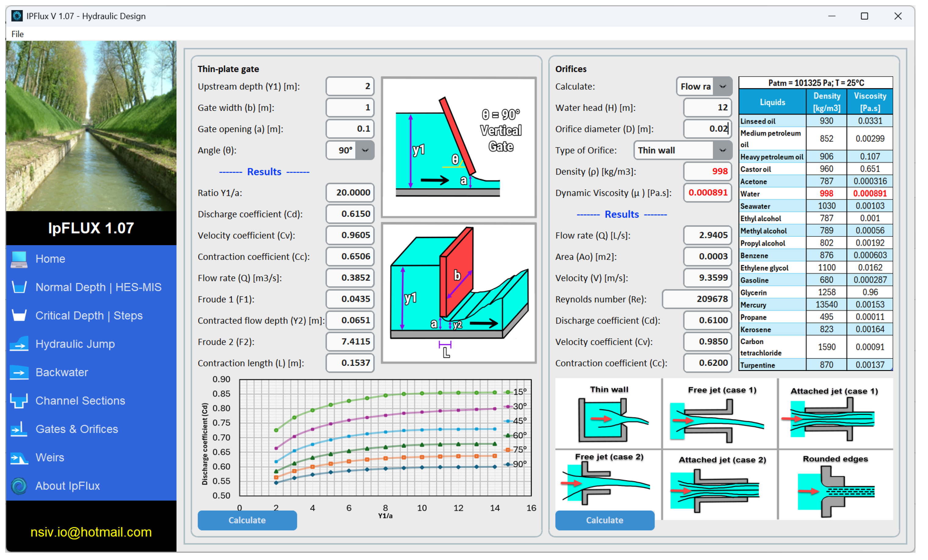The height and width of the screenshot is (560, 928).
Task: Click the Backwater sidebar icon
Action: tap(19, 373)
